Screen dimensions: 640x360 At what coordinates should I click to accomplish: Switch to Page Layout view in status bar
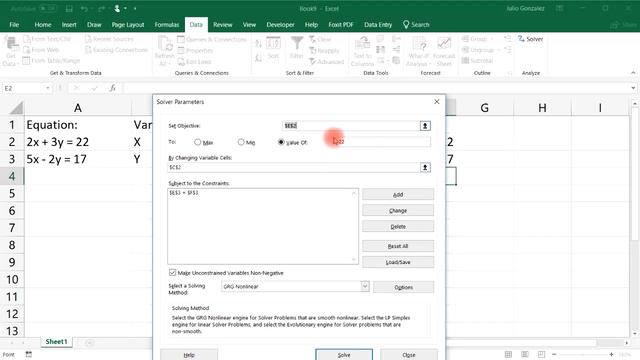coord(525,354)
